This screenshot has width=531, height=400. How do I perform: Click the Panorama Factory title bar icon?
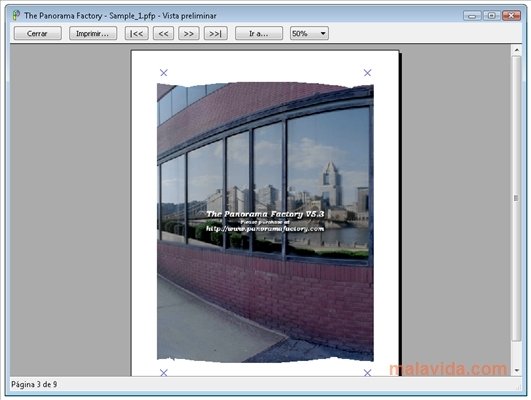click(x=16, y=15)
